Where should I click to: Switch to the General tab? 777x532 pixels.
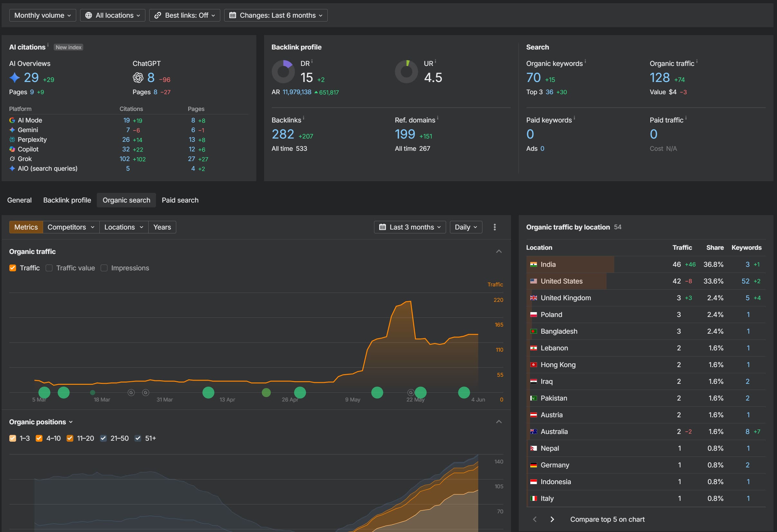(19, 200)
